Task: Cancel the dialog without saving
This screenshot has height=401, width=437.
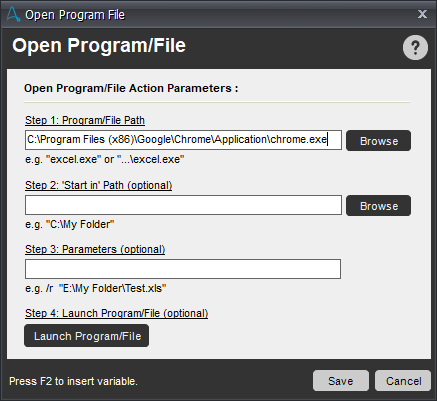Action: 403,381
